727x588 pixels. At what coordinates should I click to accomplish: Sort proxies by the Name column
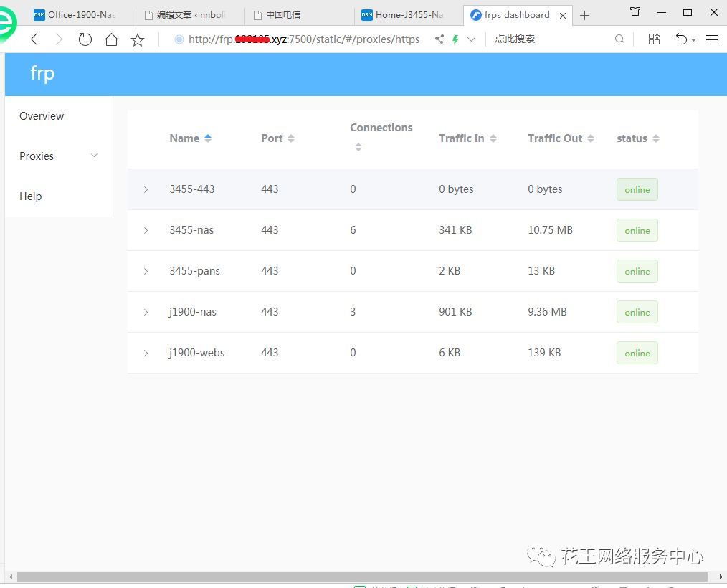[x=207, y=138]
